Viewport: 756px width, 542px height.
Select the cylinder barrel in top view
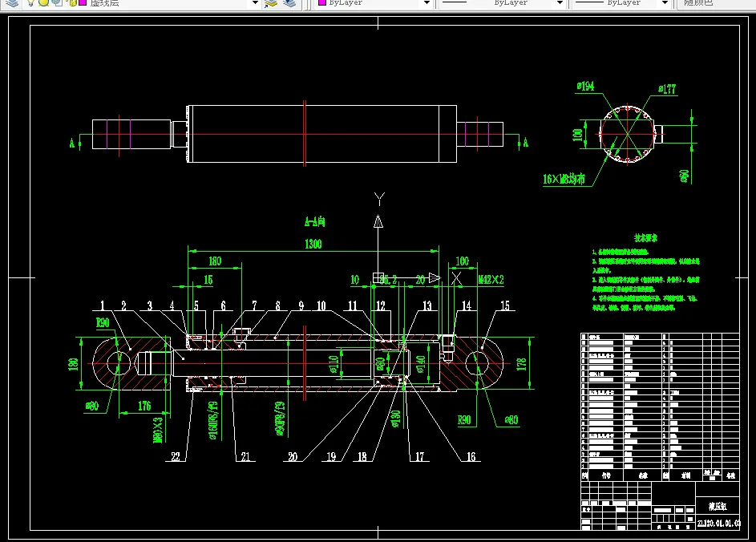322,134
